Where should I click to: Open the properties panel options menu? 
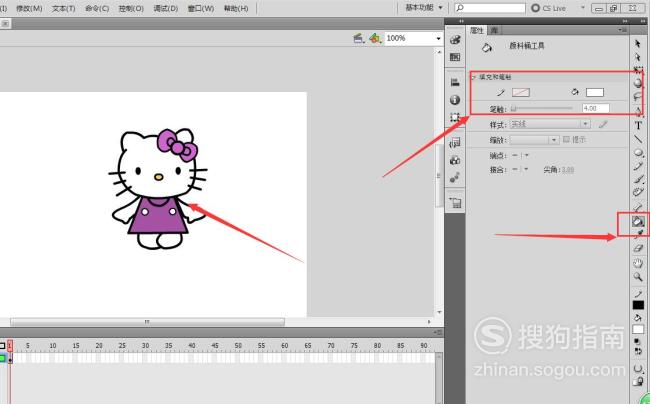click(623, 30)
